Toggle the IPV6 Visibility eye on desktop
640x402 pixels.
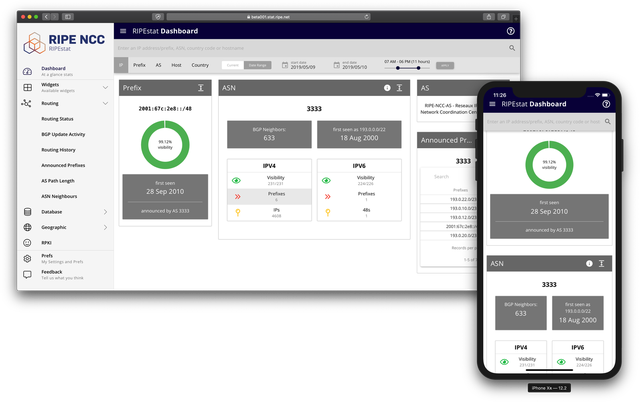click(326, 180)
